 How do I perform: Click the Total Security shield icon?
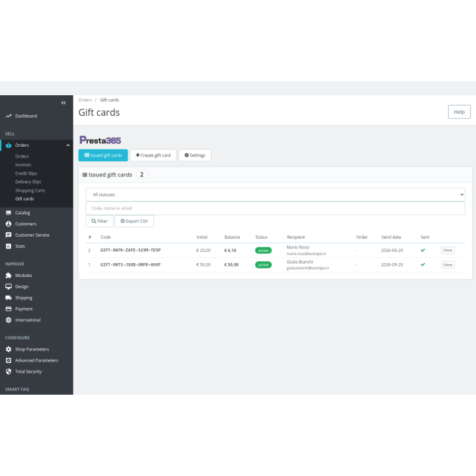[x=9, y=372]
